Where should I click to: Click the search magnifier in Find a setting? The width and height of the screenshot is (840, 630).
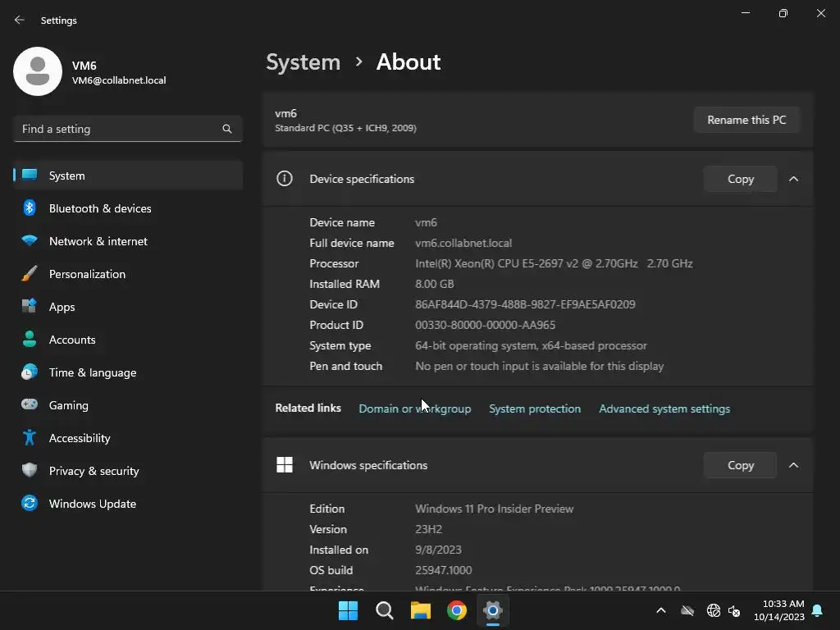point(227,129)
